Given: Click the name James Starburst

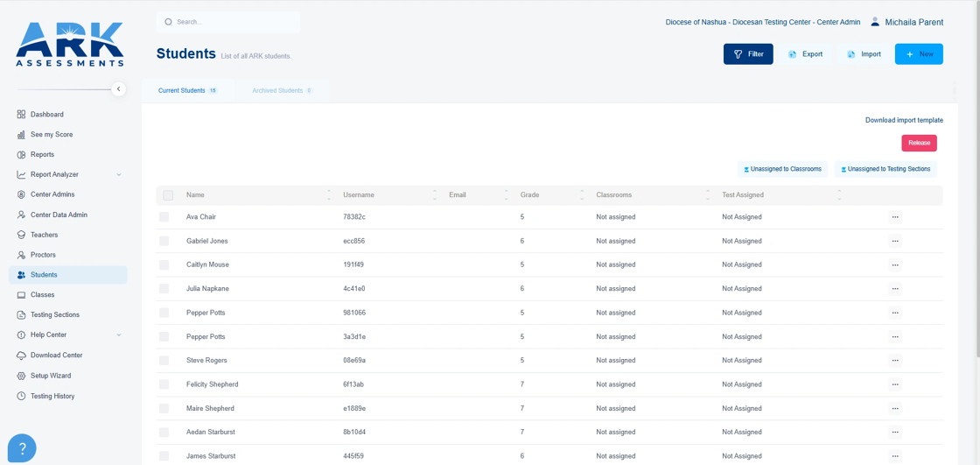Looking at the screenshot, I should click(x=211, y=456).
